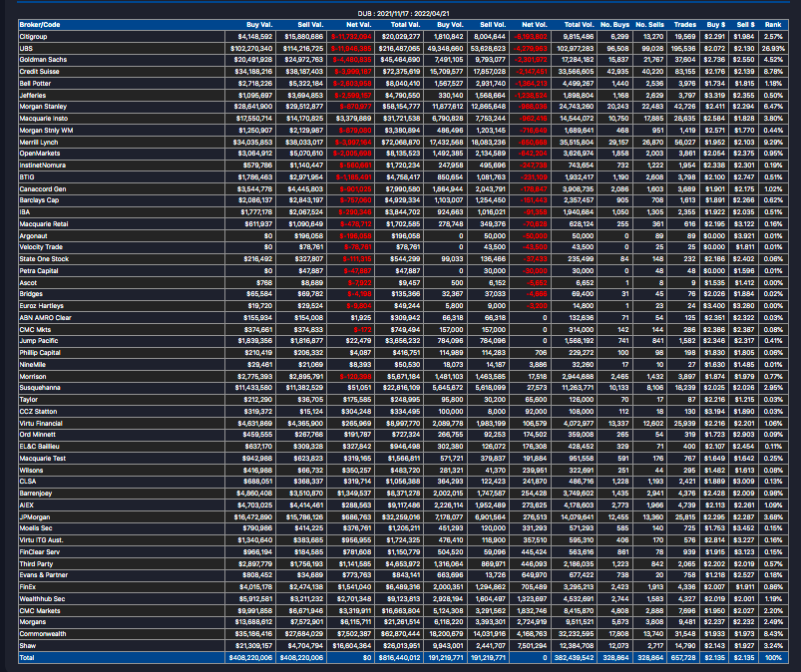
Task: Click the Total row label
Action: tap(27, 658)
